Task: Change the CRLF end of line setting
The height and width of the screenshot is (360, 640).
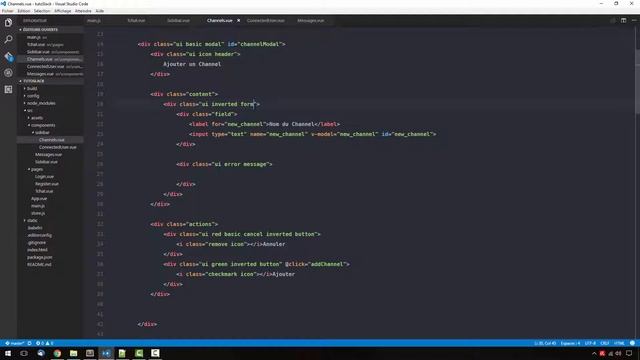Action: pyautogui.click(x=605, y=343)
